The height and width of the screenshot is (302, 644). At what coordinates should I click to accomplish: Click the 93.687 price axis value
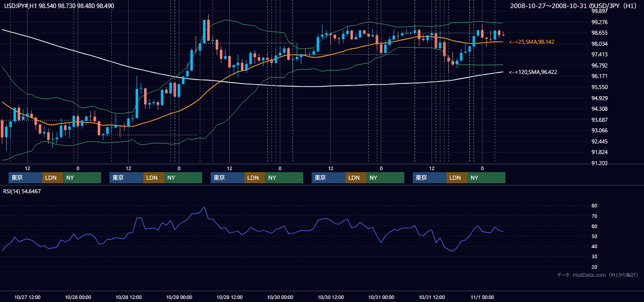pyautogui.click(x=599, y=119)
